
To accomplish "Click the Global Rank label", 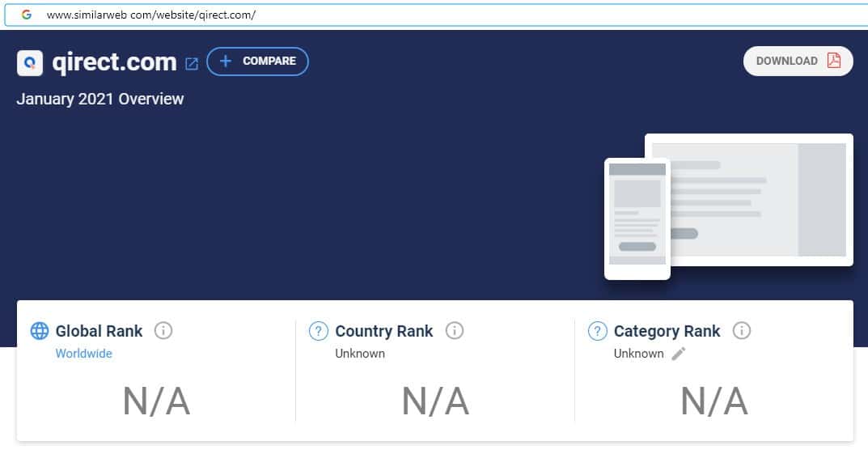I will 99,331.
